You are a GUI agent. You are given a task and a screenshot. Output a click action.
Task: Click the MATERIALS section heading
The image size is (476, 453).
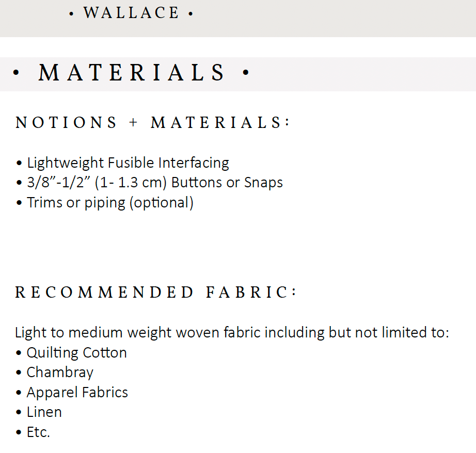pos(132,73)
